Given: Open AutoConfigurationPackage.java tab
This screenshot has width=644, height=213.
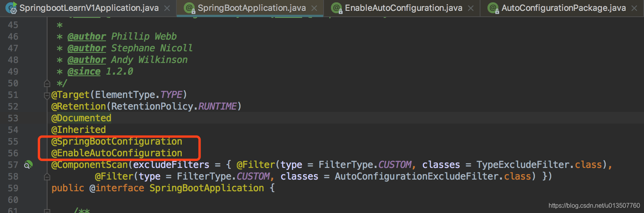Looking at the screenshot, I should click(x=563, y=8).
